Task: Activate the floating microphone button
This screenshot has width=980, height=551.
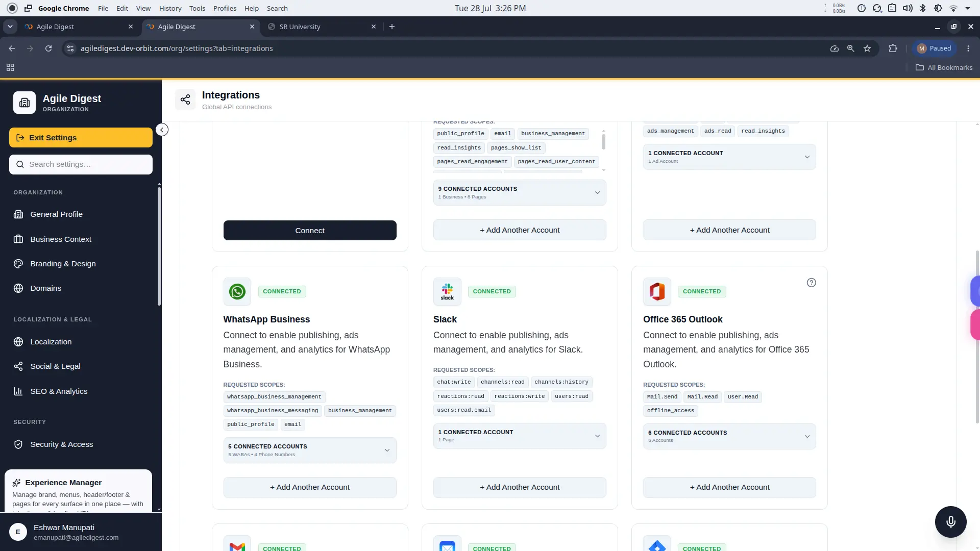Action: pyautogui.click(x=950, y=521)
